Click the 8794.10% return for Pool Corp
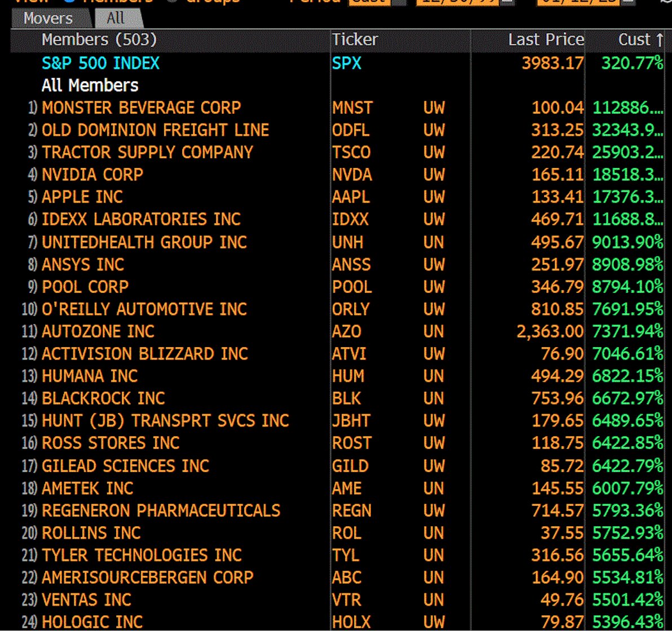This screenshot has height=631, width=672. (627, 287)
